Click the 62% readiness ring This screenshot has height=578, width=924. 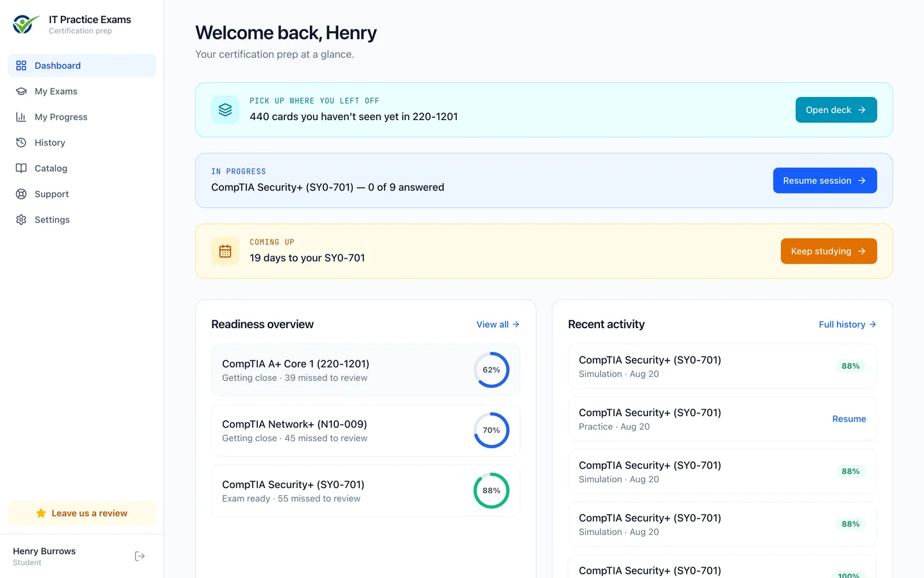coord(492,370)
